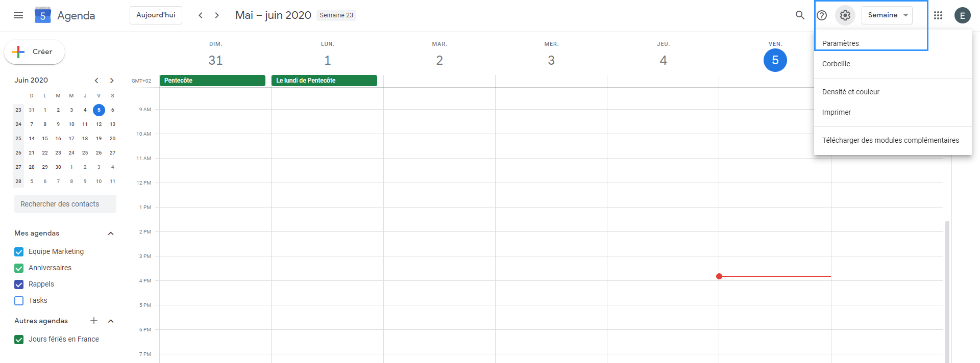Screen dimensions: 980x363
Task: Select Paramètres from the settings menu
Action: [840, 43]
